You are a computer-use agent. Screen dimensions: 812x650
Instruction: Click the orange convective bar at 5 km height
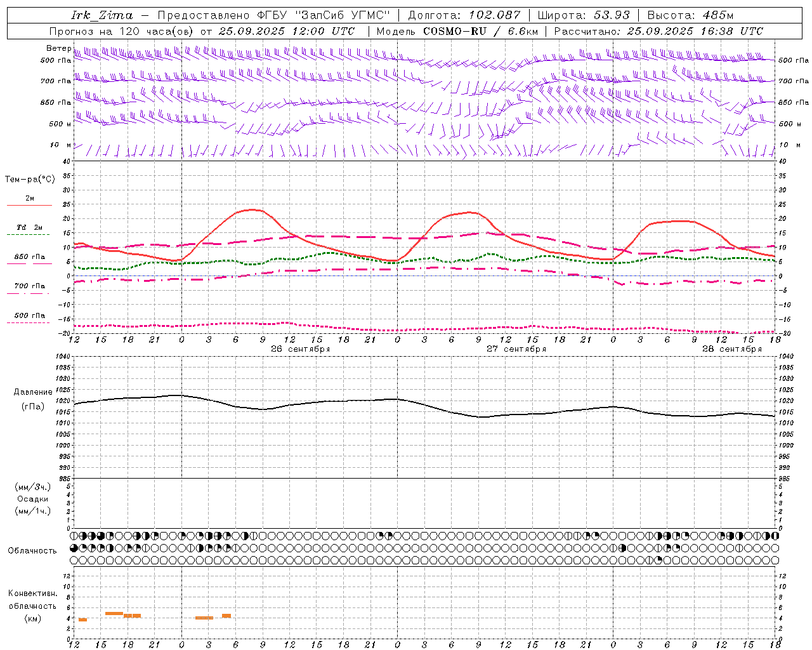114,613
